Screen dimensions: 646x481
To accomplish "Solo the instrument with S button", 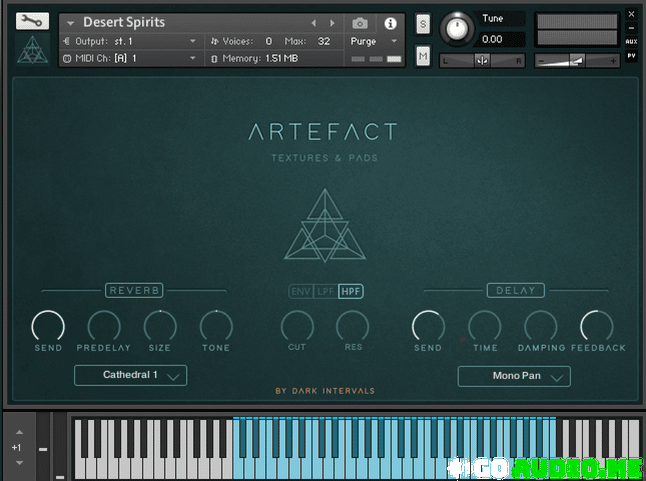I will [x=423, y=24].
